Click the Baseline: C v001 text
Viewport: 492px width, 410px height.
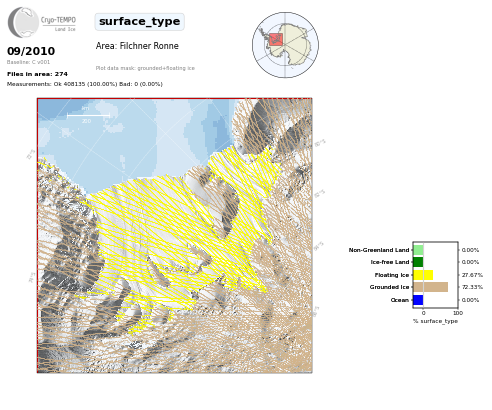28,62
